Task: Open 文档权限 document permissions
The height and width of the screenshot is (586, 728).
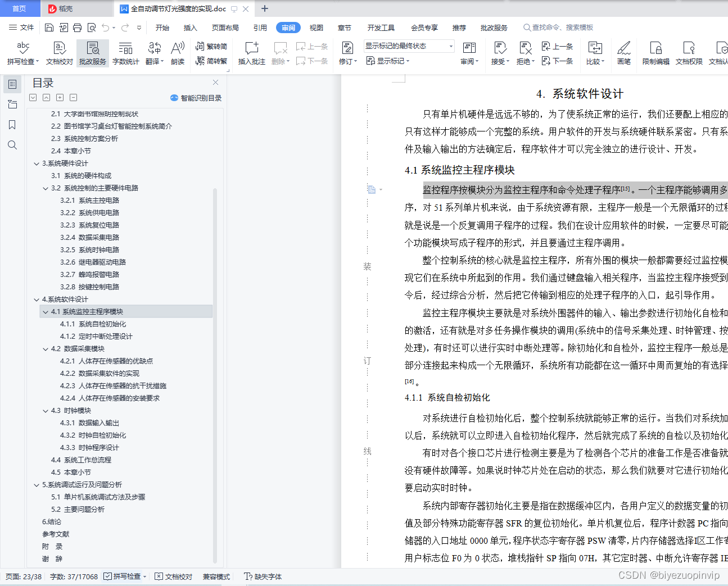Action: pos(689,53)
